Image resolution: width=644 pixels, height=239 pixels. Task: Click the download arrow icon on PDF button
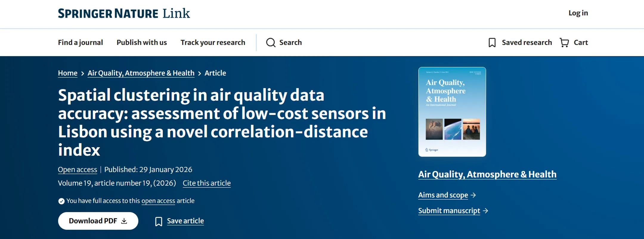click(x=124, y=221)
